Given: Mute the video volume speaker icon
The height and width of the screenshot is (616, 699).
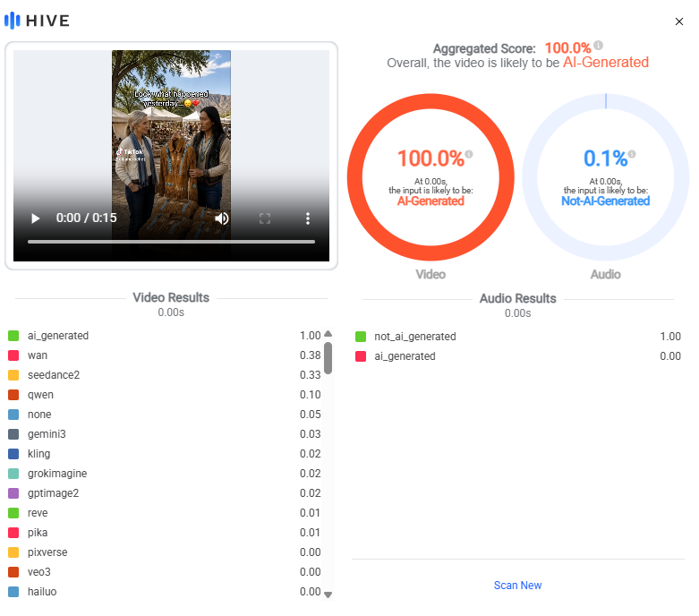Looking at the screenshot, I should [222, 218].
